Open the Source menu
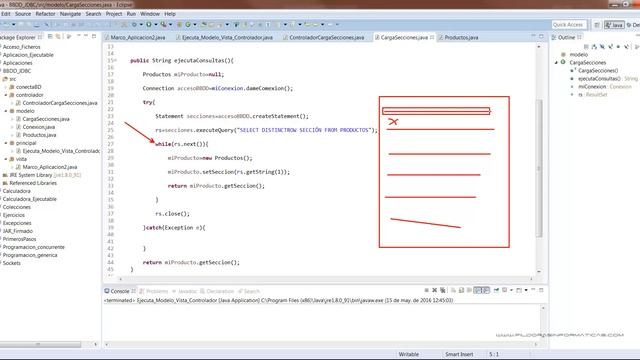This screenshot has height=360, width=640. coord(23,14)
